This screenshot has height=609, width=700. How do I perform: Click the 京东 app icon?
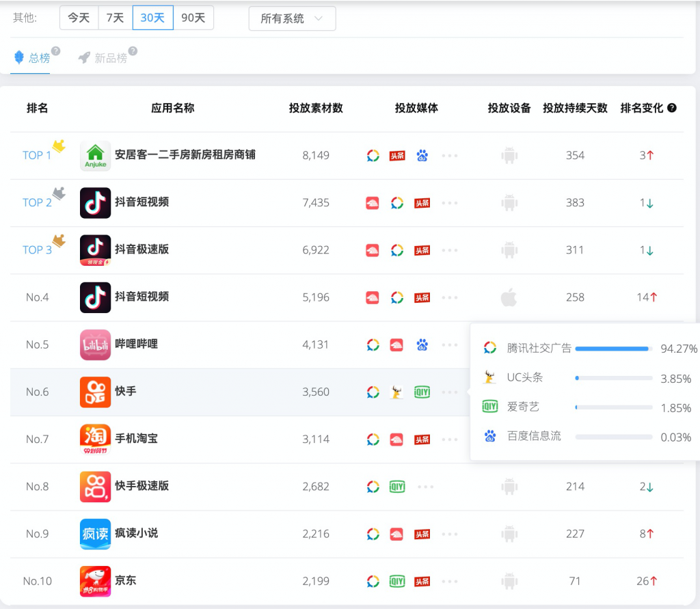(x=95, y=581)
